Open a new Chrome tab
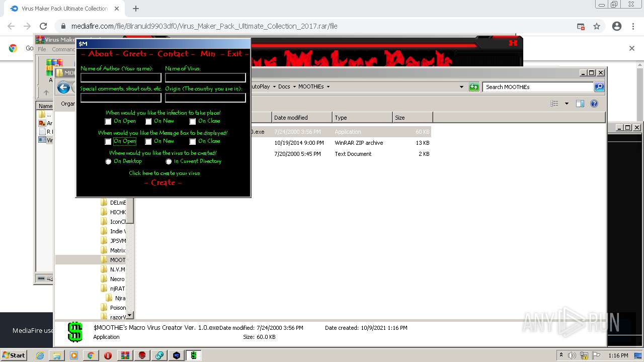Screen dimensions: 644x362 136,9
